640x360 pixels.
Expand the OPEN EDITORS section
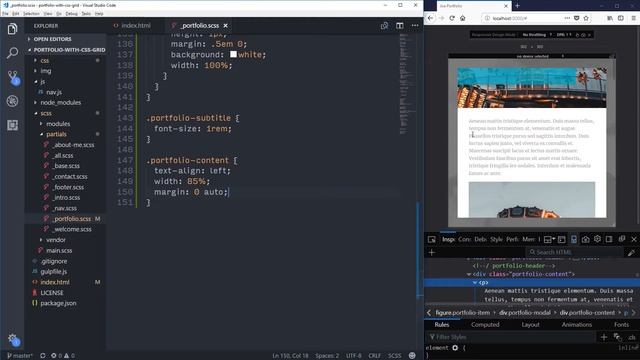[52, 39]
